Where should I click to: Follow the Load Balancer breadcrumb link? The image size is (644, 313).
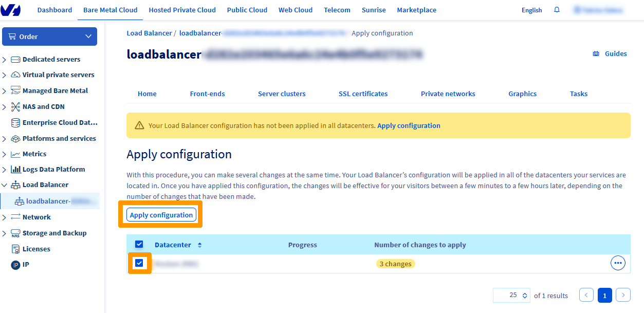point(149,33)
